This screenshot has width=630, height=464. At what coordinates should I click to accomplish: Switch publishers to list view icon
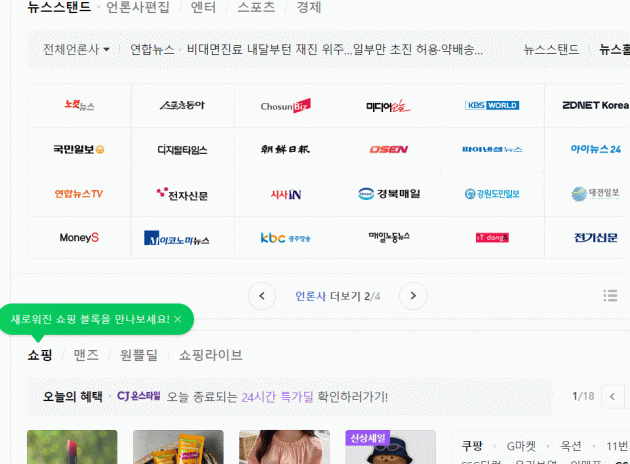610,296
